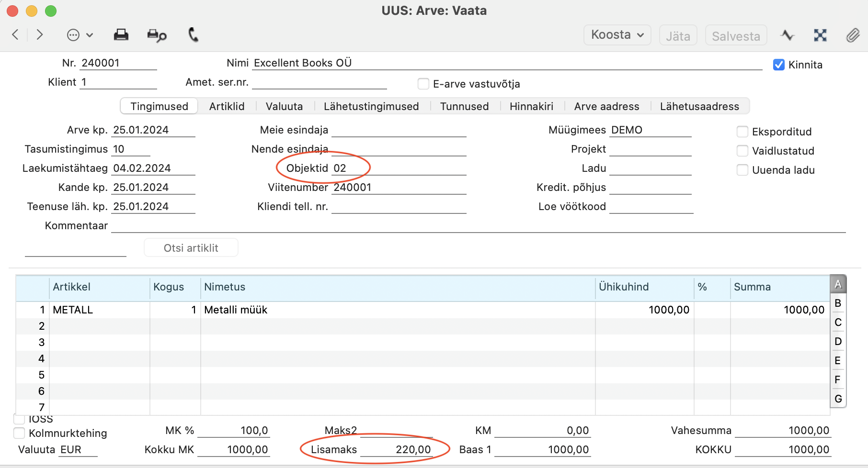Expand the ellipsis actions menu
Image resolution: width=868 pixels, height=468 pixels.
(x=80, y=35)
